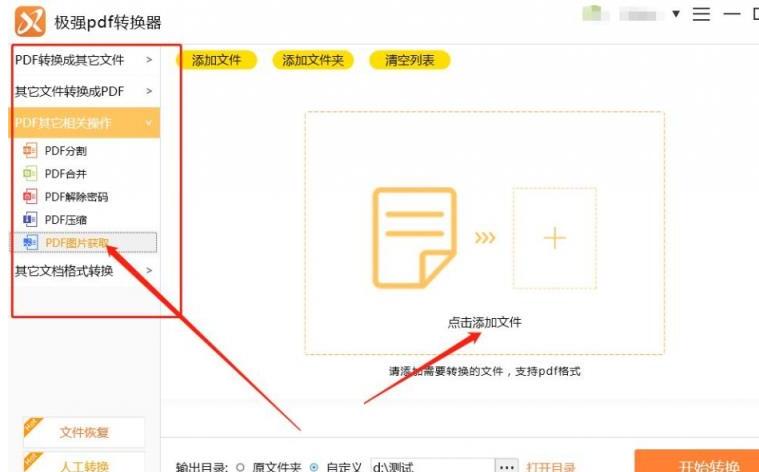This screenshot has width=759, height=472.
Task: Click the output path field d:\测试
Action: pyautogui.click(x=433, y=467)
